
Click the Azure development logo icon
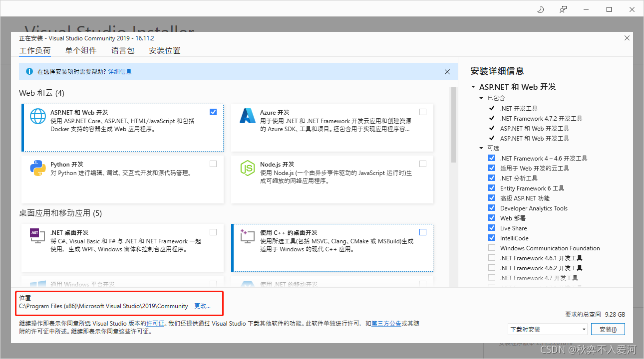[x=248, y=116]
